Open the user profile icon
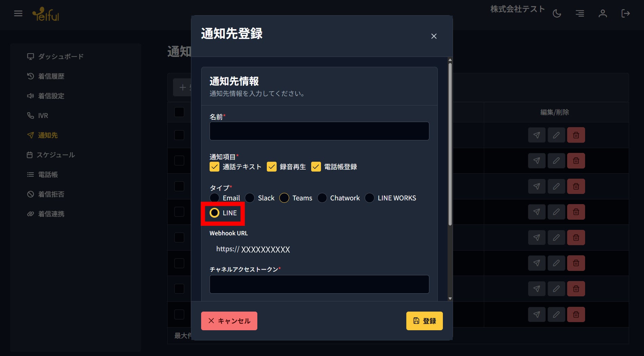 (x=603, y=14)
